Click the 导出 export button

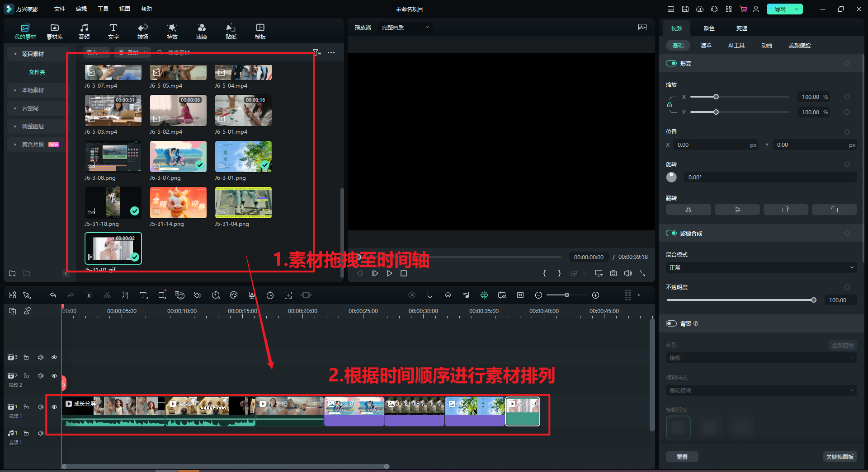pos(780,9)
